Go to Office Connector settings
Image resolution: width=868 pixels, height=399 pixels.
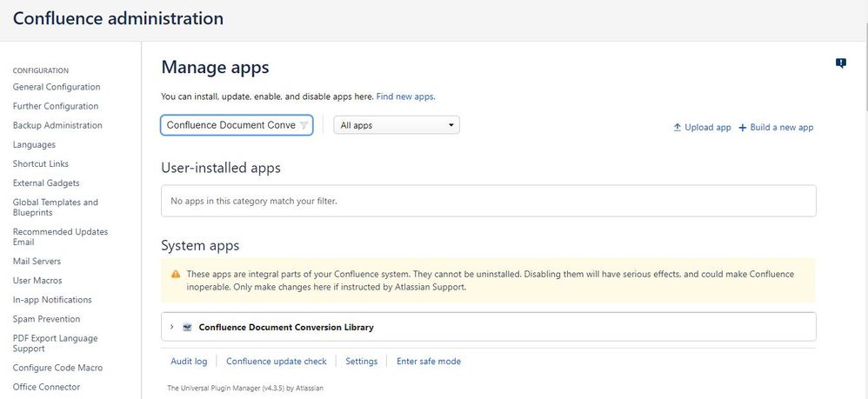tap(46, 388)
